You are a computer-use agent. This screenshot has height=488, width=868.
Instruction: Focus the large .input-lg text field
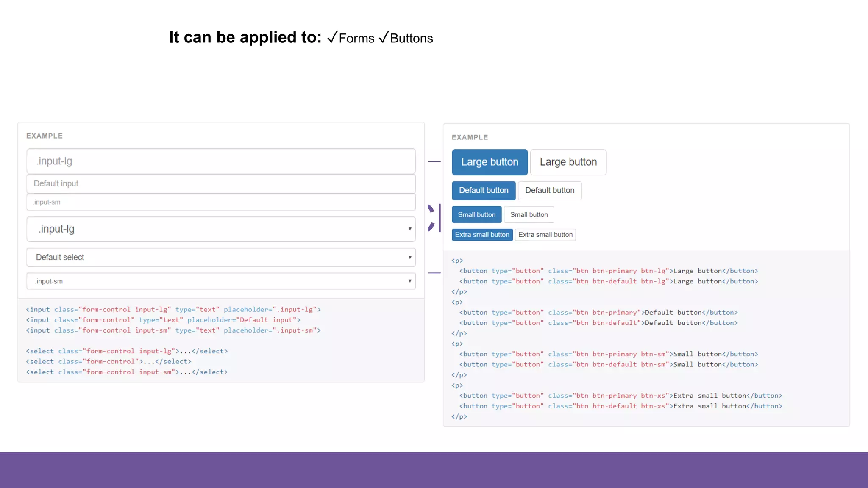pos(220,161)
